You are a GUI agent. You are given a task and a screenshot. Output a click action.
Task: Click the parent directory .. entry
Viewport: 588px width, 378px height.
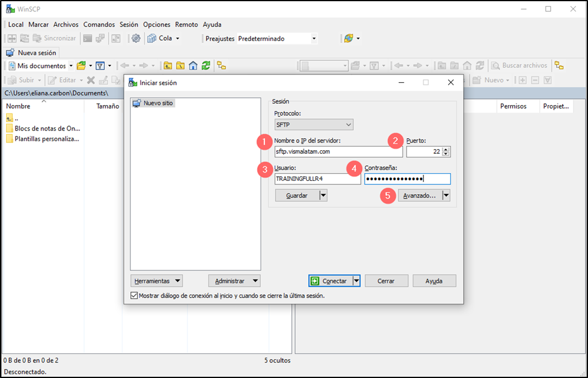click(12, 118)
